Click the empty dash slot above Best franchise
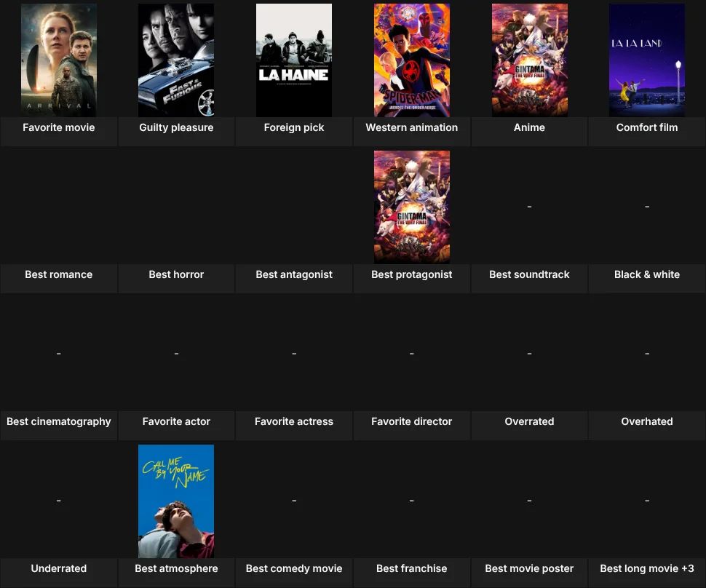The height and width of the screenshot is (588, 706). click(411, 501)
